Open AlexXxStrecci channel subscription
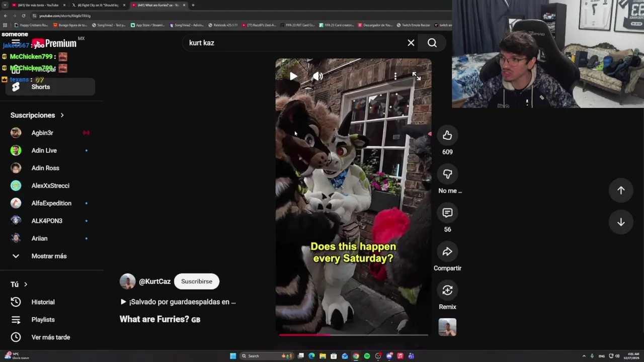The image size is (644, 362). (50, 186)
